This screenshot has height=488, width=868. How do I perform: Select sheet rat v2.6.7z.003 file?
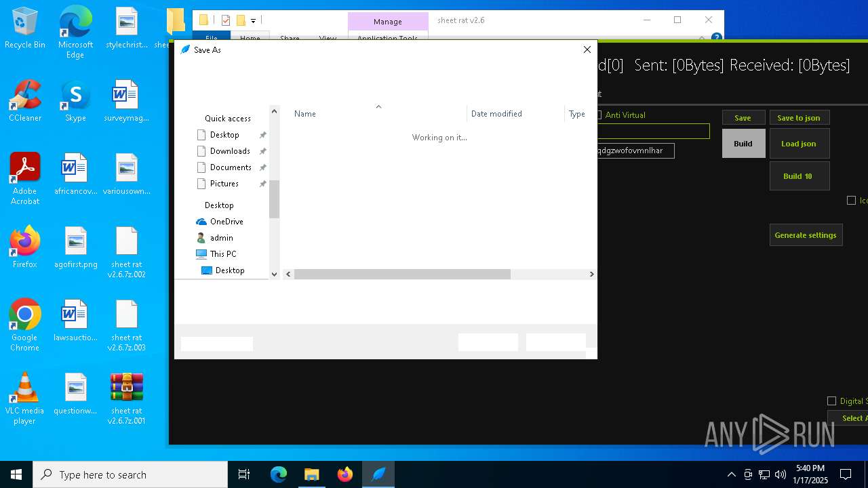pyautogui.click(x=127, y=325)
